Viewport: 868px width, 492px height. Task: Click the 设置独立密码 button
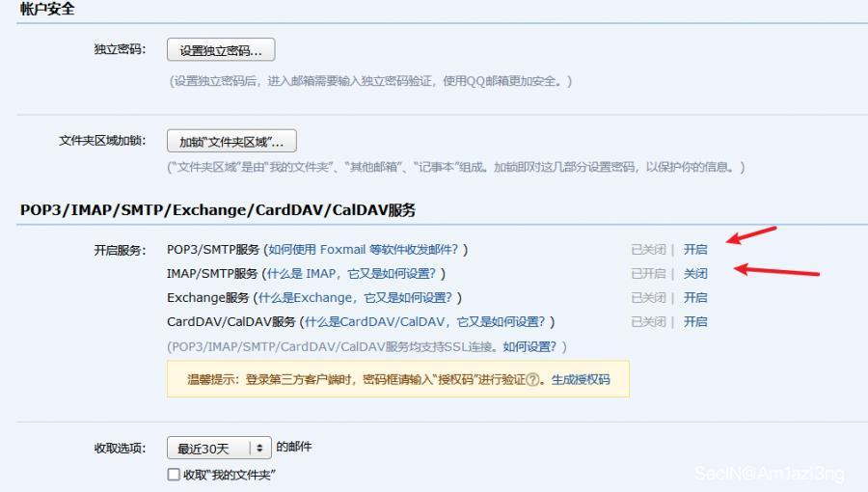point(221,50)
